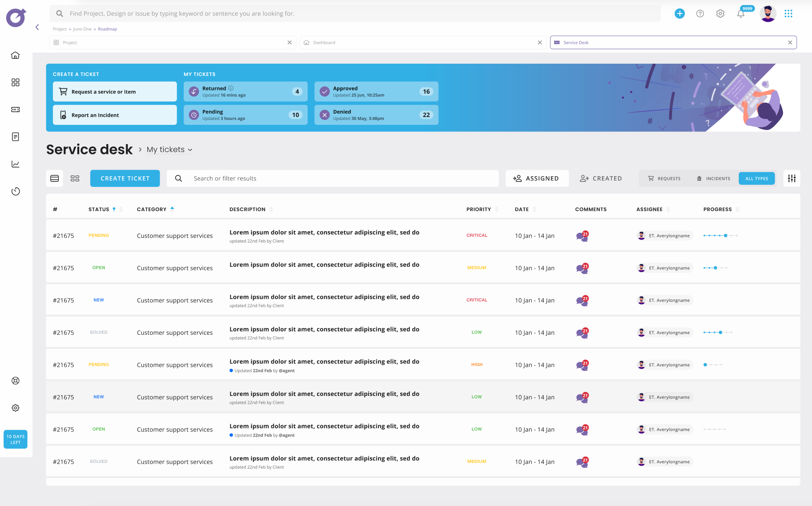Viewport: 812px width, 506px height.
Task: Click the search icon in filter box
Action: click(179, 178)
